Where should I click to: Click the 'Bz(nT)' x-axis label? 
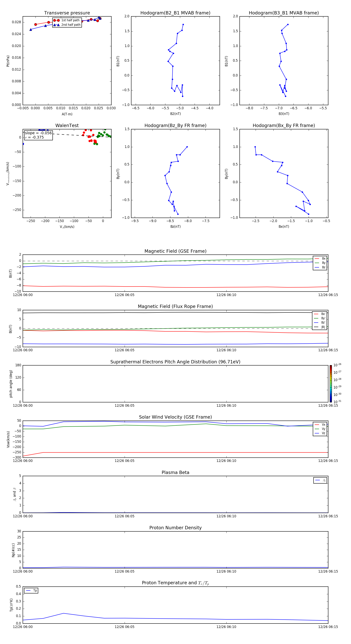click(x=175, y=227)
